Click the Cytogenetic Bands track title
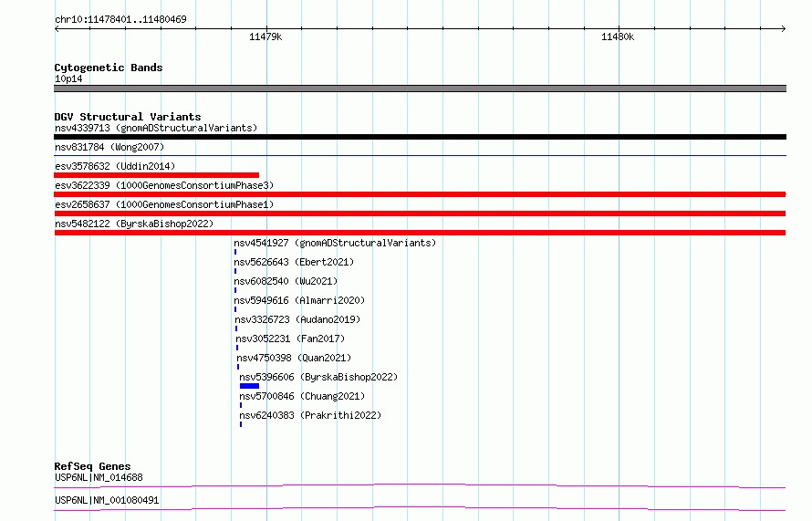812x521 pixels. (x=109, y=68)
